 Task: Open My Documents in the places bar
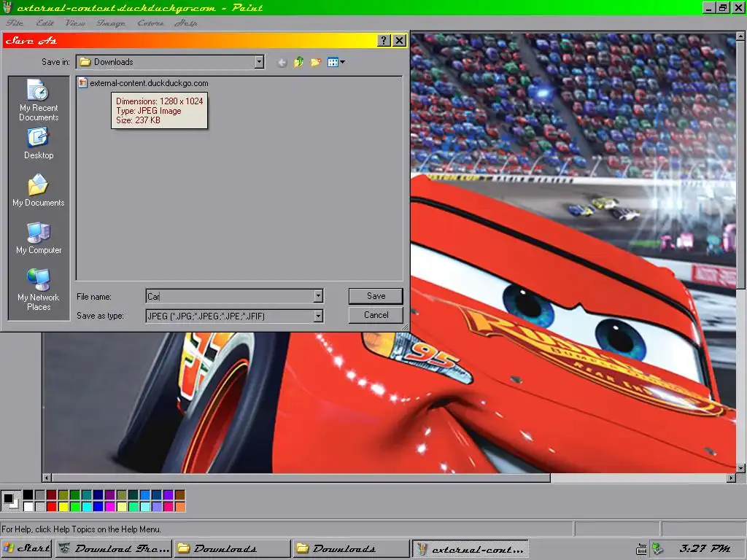tap(39, 190)
